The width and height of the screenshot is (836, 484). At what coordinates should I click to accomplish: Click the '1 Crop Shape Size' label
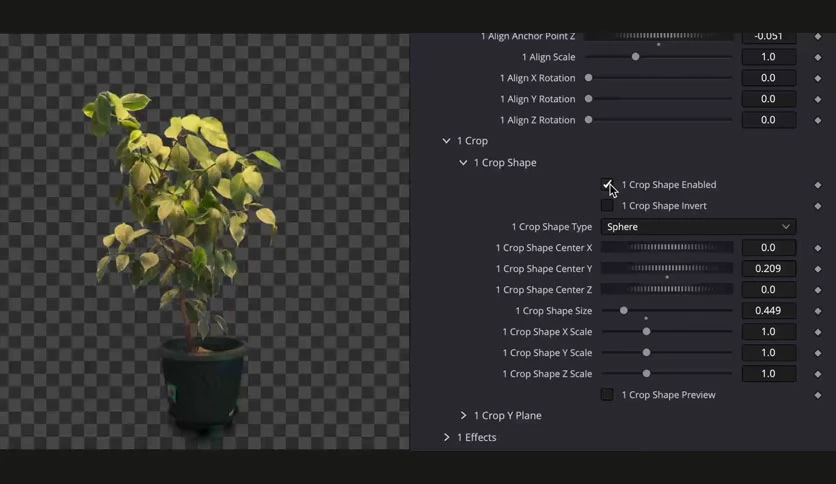click(553, 311)
